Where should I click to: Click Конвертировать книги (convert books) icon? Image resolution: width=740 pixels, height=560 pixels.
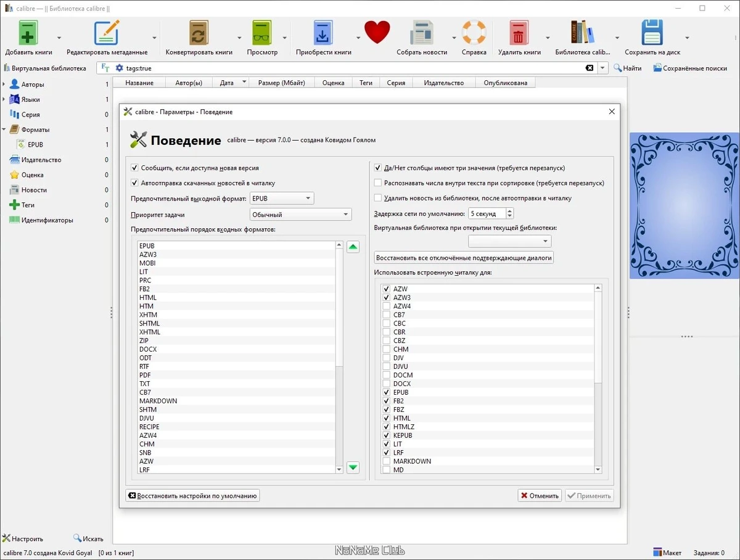click(x=199, y=33)
